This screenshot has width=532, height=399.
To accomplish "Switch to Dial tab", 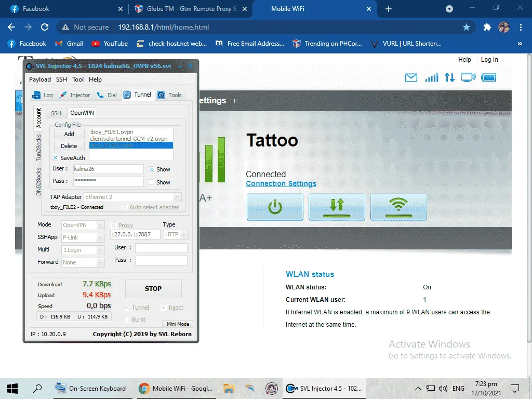I will [107, 96].
